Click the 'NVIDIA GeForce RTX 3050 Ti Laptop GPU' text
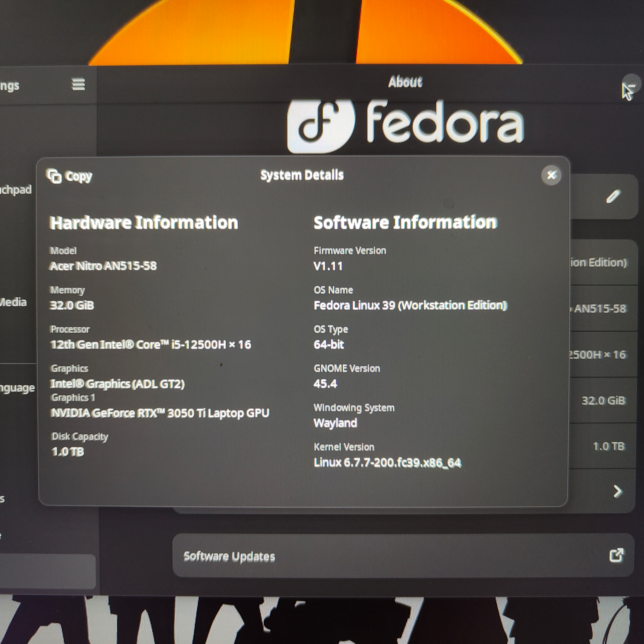644x644 pixels. point(160,413)
